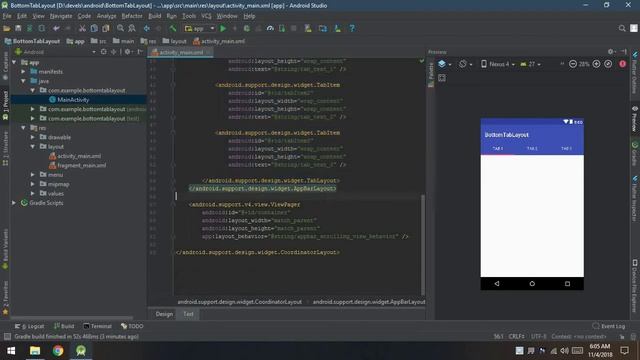Expand the drawable folder

[33, 137]
